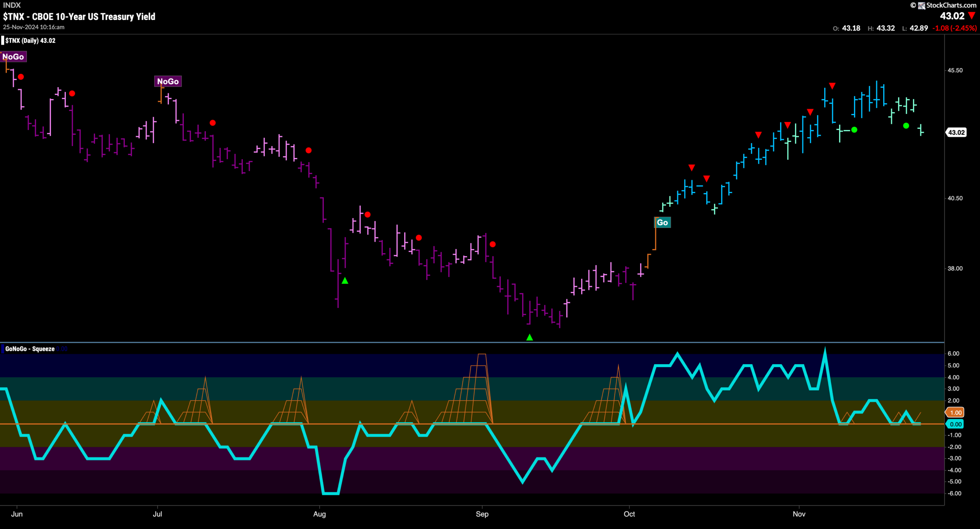Click the orange 1.00 squeeze value tag
Image resolution: width=980 pixels, height=529 pixels.
point(955,412)
